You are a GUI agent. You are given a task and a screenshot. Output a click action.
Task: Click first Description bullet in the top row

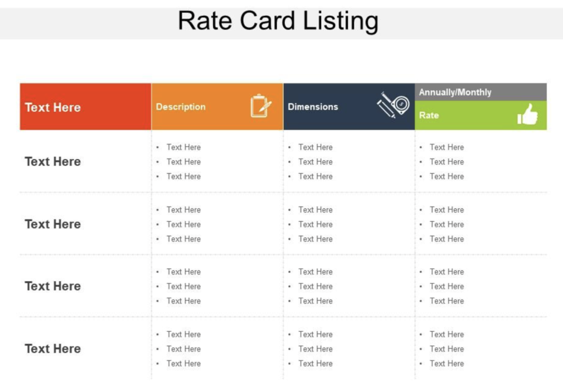184,147
